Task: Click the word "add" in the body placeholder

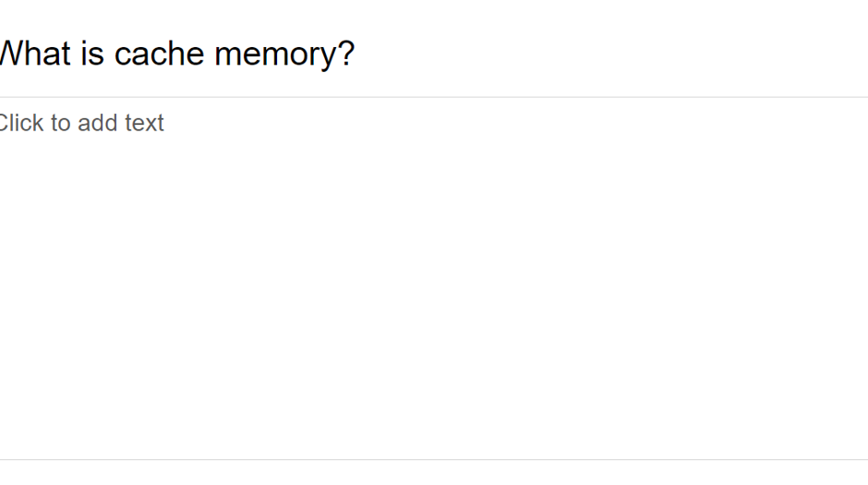Action: [x=99, y=123]
